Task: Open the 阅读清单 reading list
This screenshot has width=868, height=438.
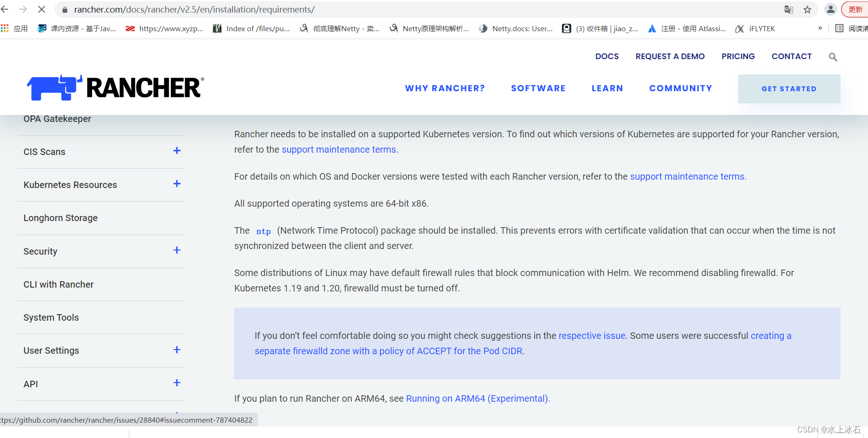Action: [851, 28]
